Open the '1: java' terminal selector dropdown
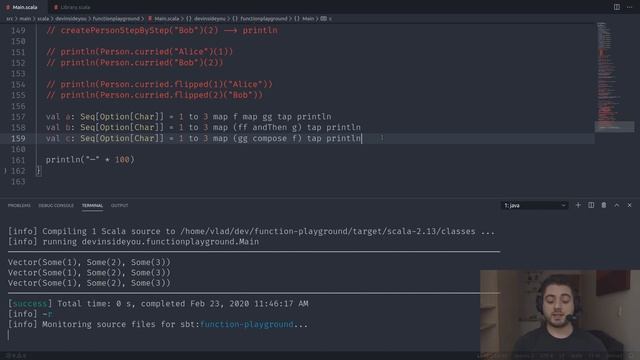Screen dimensions: 640x360 pyautogui.click(x=534, y=205)
